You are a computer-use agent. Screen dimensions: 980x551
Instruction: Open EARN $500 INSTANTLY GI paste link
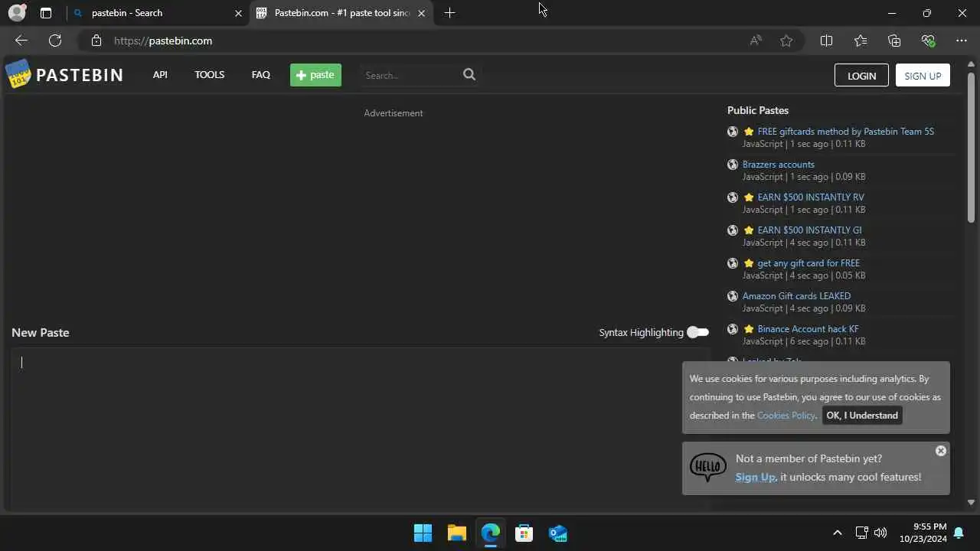click(x=809, y=230)
